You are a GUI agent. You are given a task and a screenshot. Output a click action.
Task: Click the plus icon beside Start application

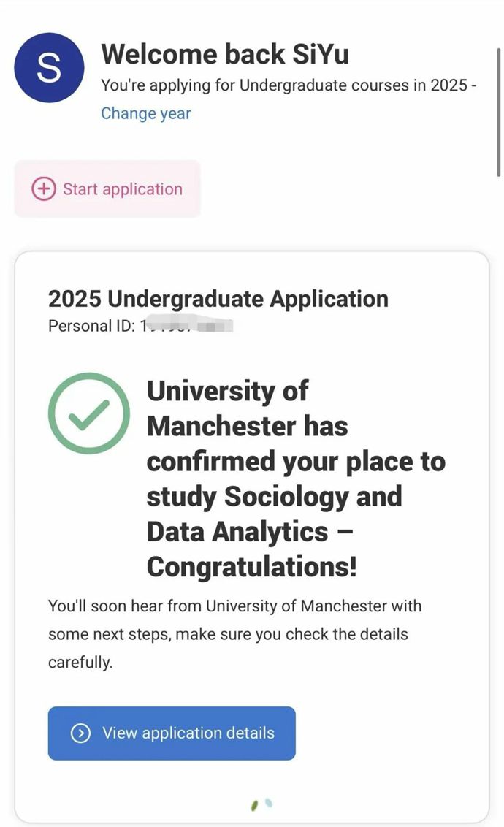[43, 189]
